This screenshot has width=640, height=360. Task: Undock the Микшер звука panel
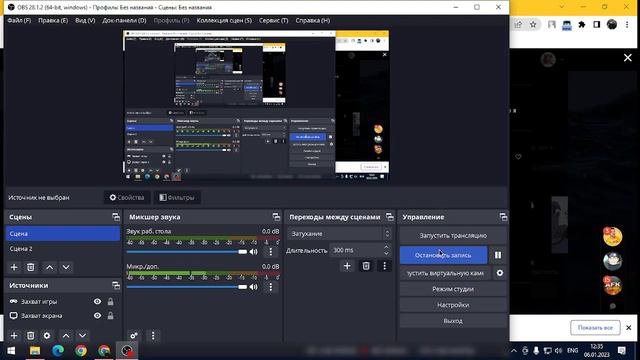[276, 217]
